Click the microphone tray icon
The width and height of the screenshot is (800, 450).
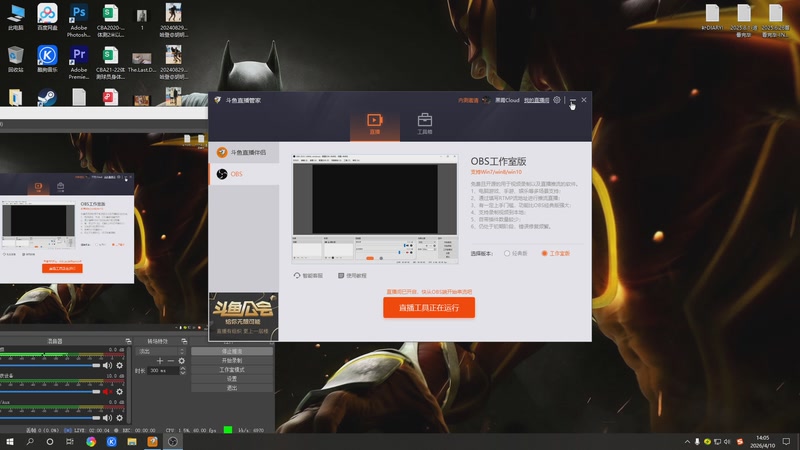pyautogui.click(x=697, y=441)
